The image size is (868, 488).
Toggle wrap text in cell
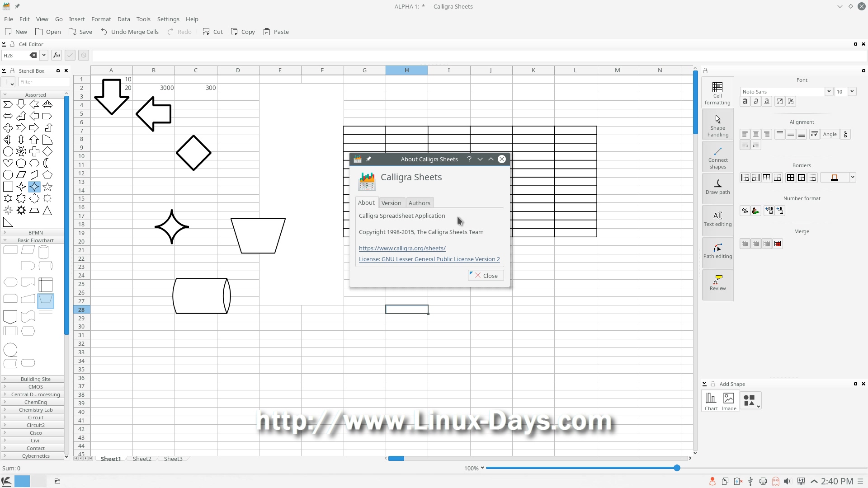(x=815, y=134)
